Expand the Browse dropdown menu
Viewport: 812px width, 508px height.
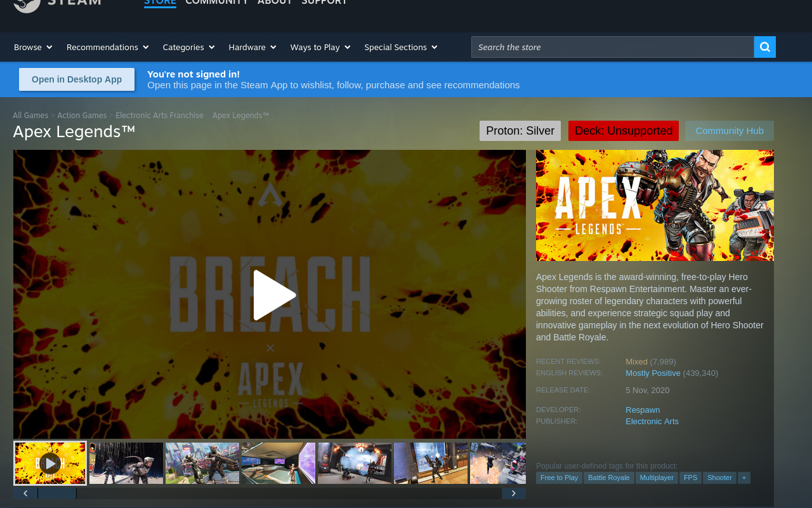[x=33, y=47]
